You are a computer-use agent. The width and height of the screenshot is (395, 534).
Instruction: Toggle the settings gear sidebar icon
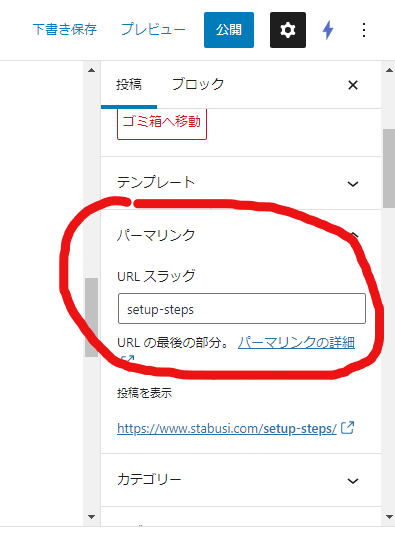pos(288,30)
